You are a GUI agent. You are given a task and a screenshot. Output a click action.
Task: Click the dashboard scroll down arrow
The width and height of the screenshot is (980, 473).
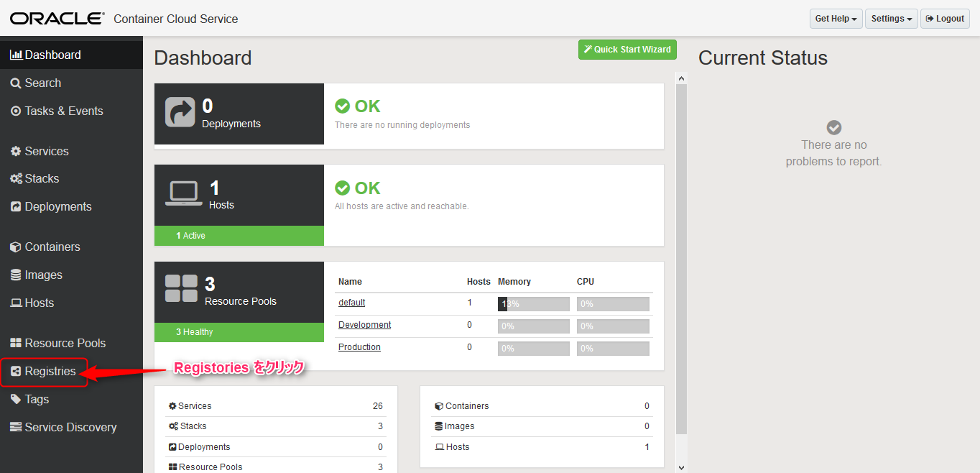(x=682, y=467)
